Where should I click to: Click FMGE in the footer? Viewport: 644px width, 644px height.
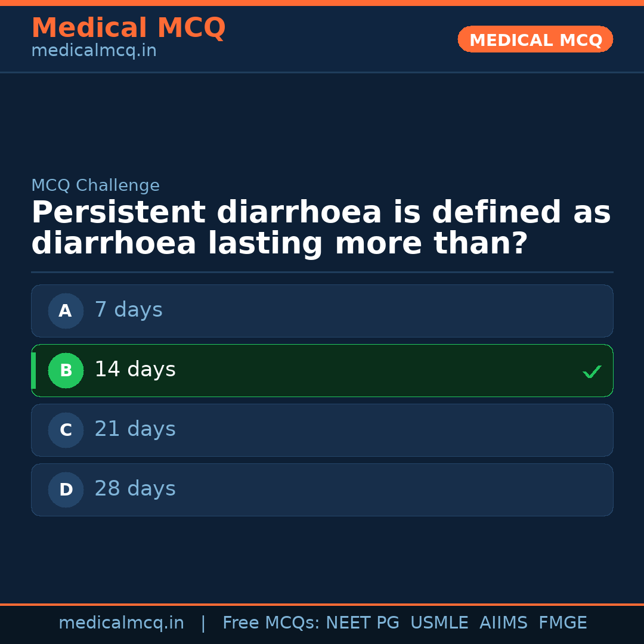click(x=562, y=623)
